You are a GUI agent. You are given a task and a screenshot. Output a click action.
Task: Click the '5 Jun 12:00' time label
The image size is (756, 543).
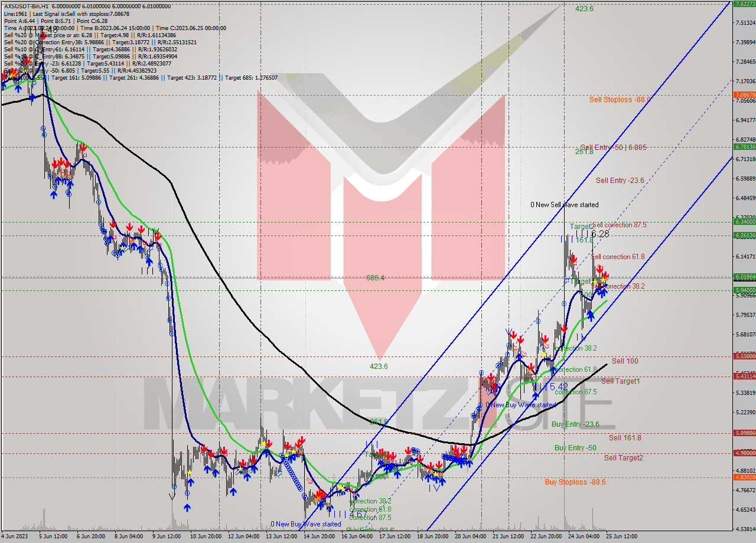[x=53, y=537]
